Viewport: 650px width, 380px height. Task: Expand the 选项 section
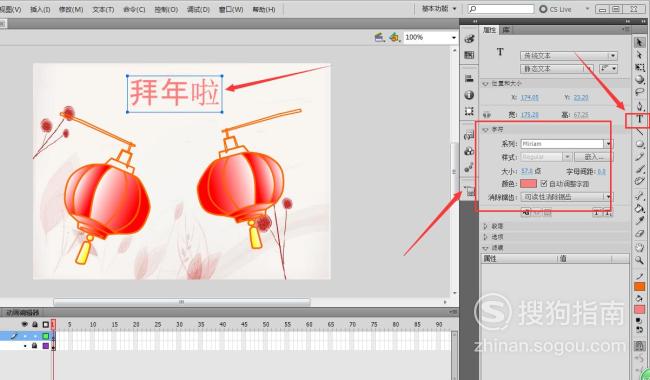(x=485, y=237)
